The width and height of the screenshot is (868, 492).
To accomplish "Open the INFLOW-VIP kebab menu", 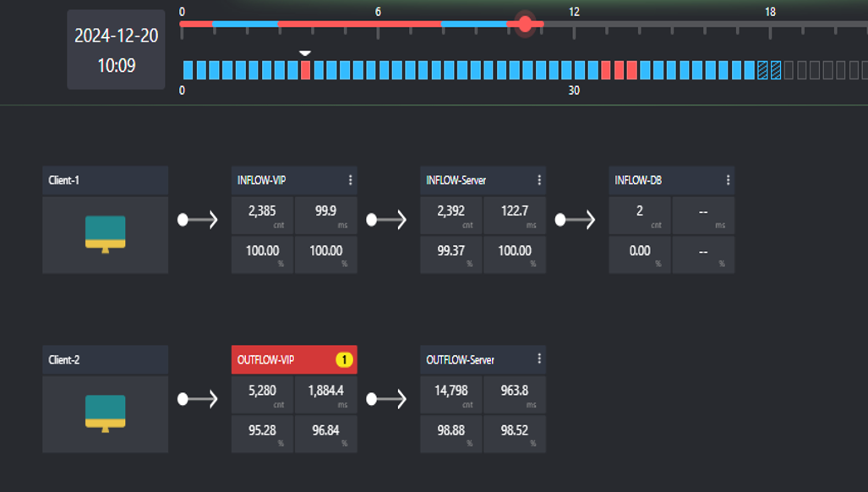I will coord(350,180).
